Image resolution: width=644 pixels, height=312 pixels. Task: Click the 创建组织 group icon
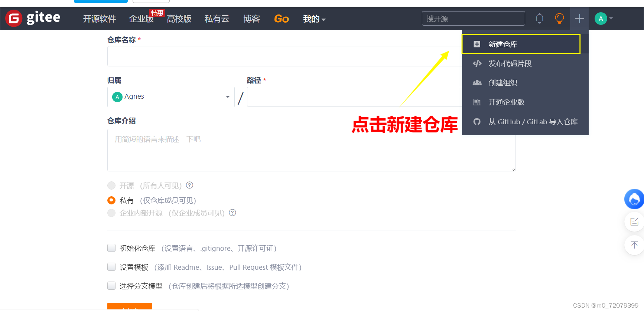click(x=477, y=83)
